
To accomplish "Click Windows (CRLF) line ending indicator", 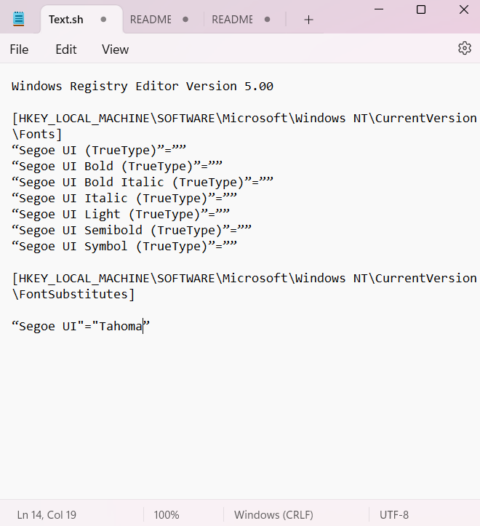I will click(274, 515).
